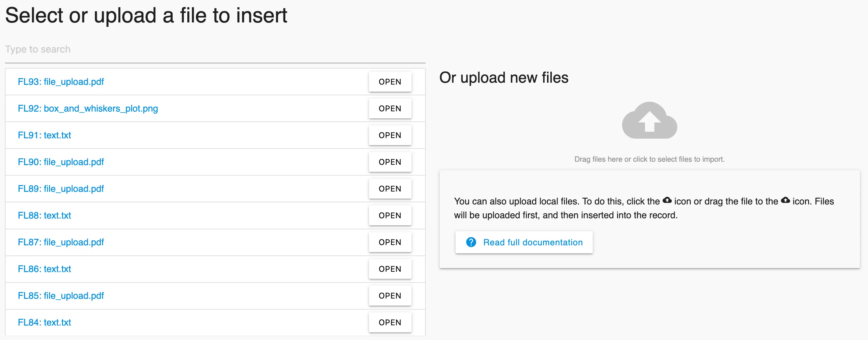Click OPEN next to FL84 text.txt
868x340 pixels.
tap(390, 322)
